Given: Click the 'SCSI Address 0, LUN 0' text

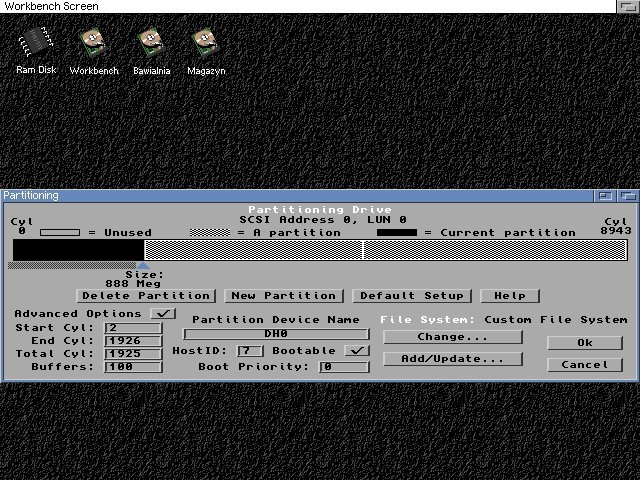Looking at the screenshot, I should [x=323, y=220].
